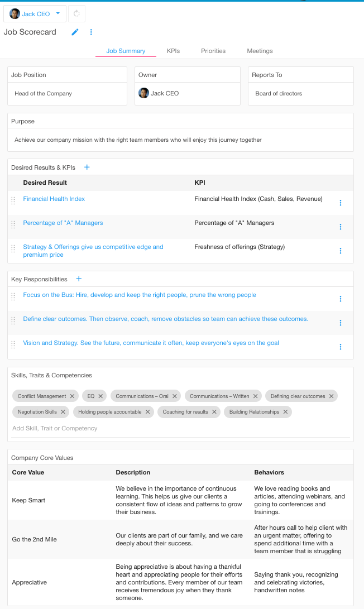Remove the EQ skill chip
Image resolution: width=364 pixels, height=609 pixels.
[x=100, y=396]
